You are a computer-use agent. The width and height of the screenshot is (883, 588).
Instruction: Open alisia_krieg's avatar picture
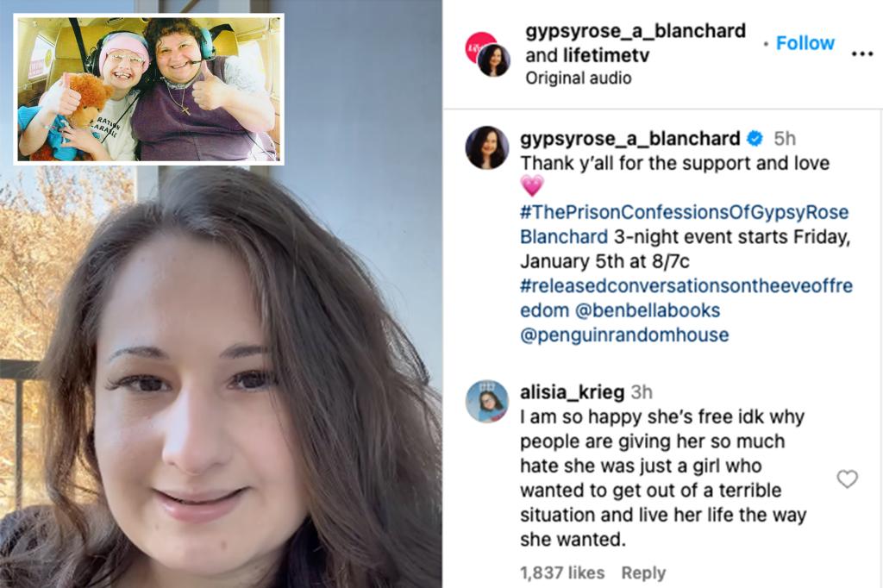coord(487,401)
